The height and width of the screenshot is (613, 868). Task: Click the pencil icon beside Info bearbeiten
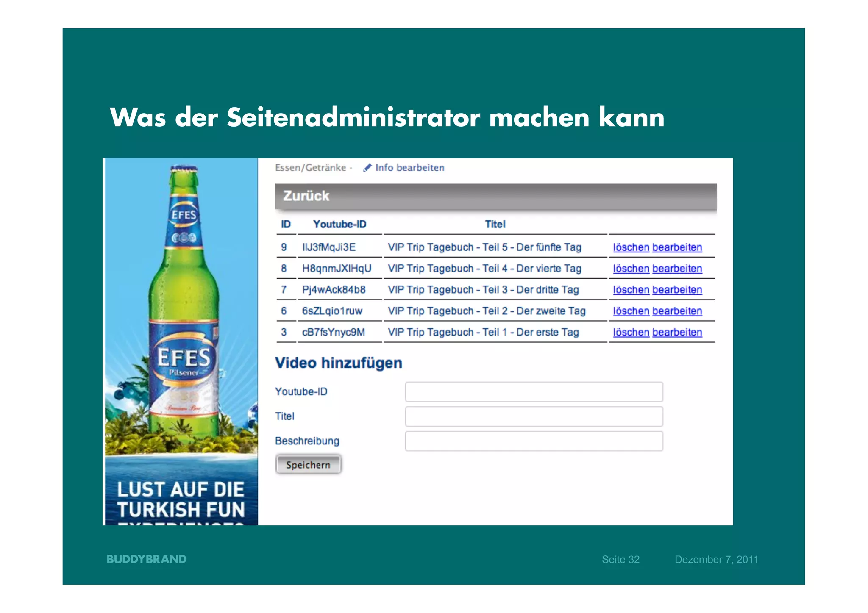367,168
